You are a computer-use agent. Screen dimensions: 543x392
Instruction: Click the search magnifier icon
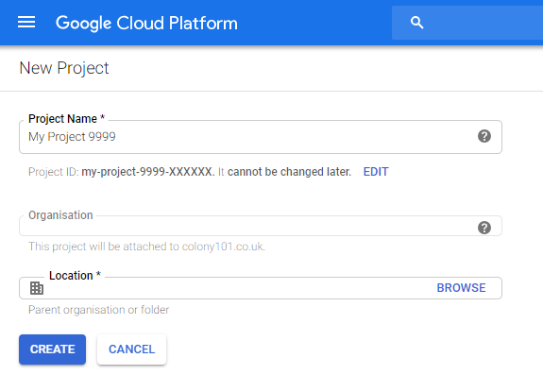(416, 23)
